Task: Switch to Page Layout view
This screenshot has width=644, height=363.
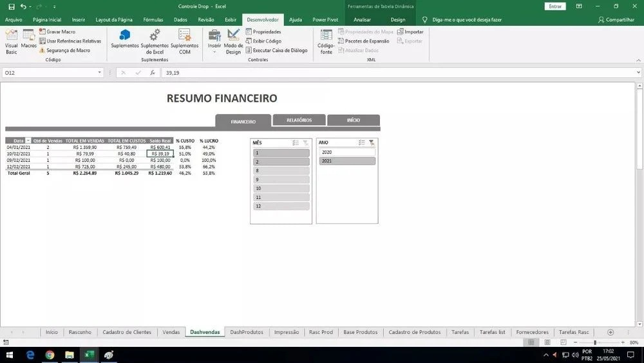Action: click(x=547, y=342)
